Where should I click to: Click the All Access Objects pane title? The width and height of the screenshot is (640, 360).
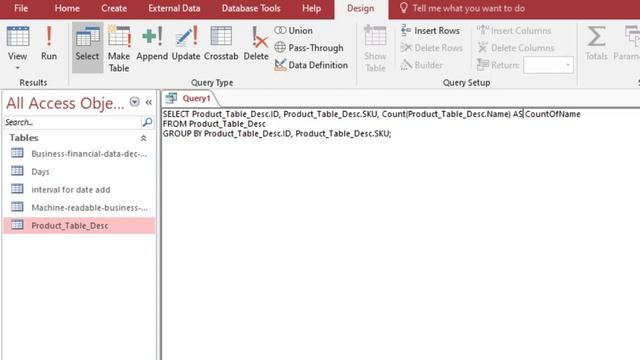click(65, 103)
